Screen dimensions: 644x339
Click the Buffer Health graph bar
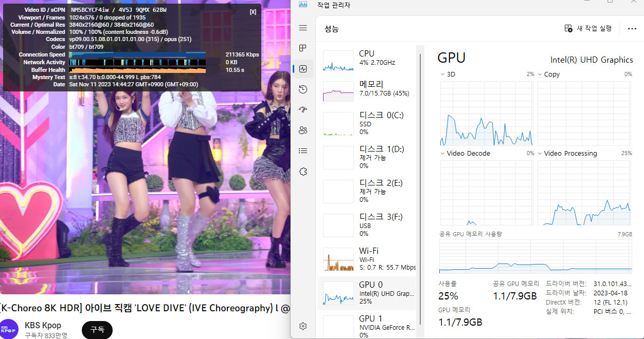point(137,70)
